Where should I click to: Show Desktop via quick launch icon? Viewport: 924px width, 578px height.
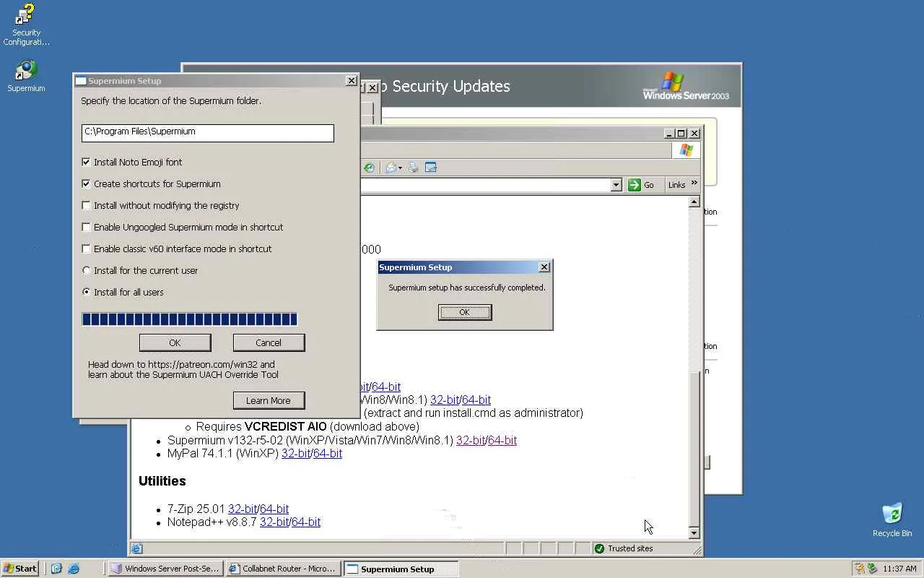tap(56, 569)
